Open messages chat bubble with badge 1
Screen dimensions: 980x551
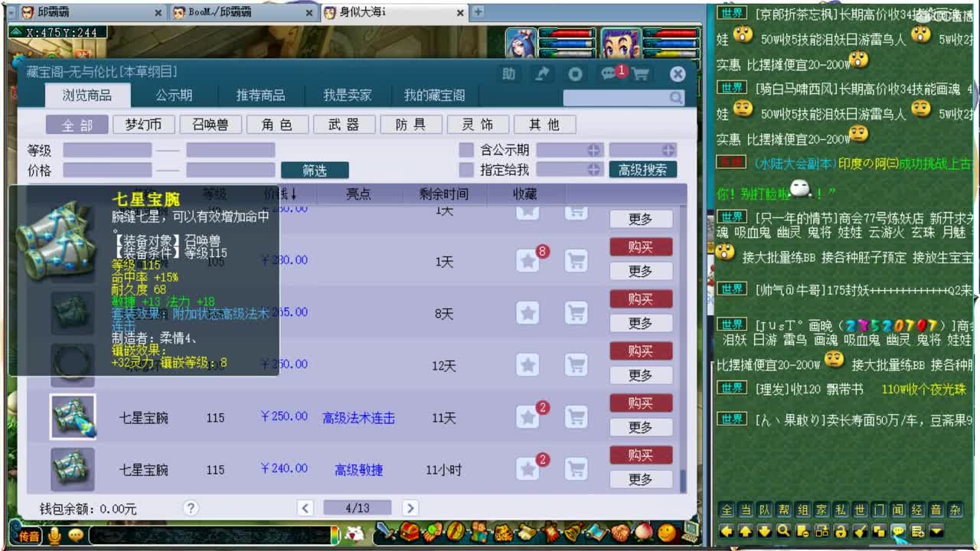tap(610, 73)
